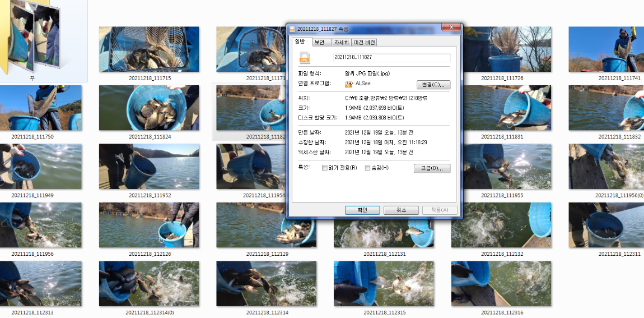Select thumbnail 20211218_112126
The width and height of the screenshot is (644, 318).
click(x=149, y=225)
